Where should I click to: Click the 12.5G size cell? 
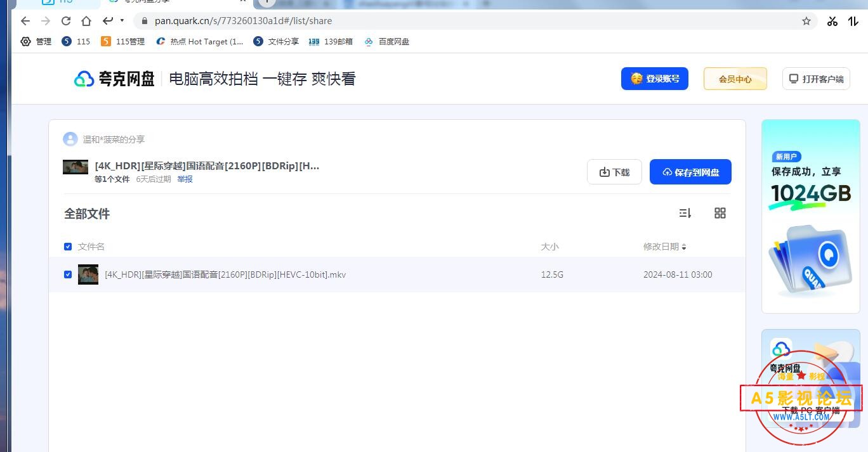552,274
